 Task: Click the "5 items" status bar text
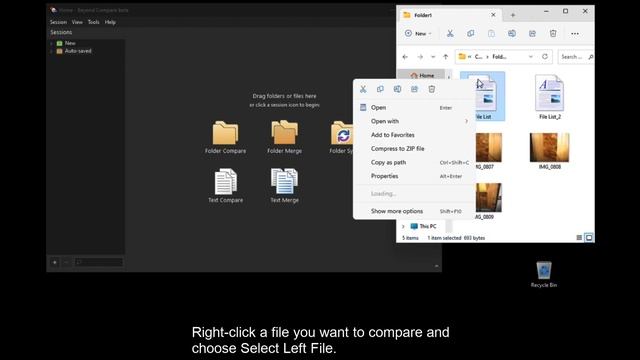410,238
